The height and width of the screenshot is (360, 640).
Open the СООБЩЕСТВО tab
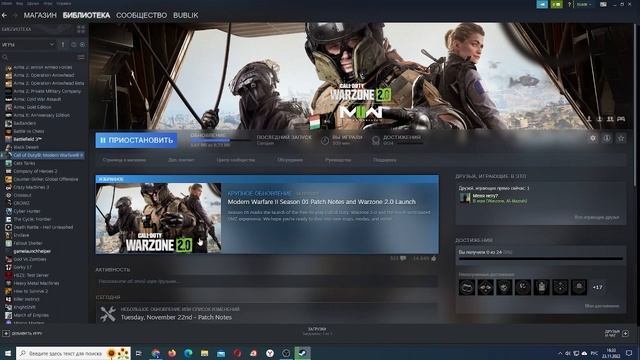[141, 16]
